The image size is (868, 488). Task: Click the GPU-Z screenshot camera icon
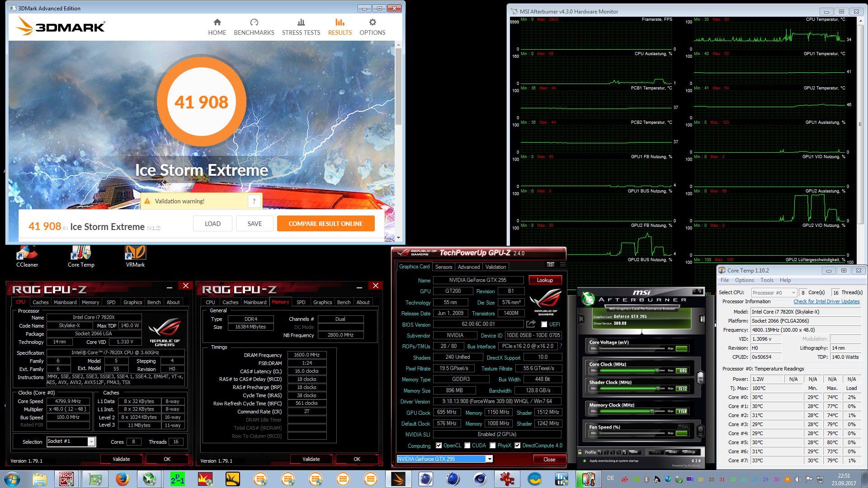point(550,265)
